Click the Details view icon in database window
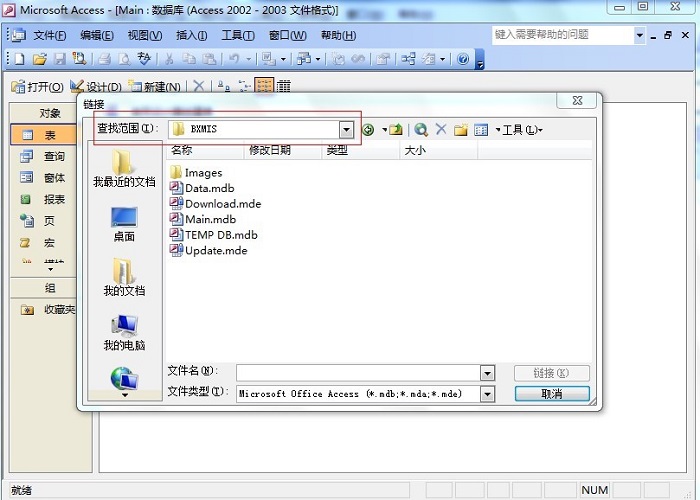This screenshot has width=700, height=500. [x=283, y=86]
